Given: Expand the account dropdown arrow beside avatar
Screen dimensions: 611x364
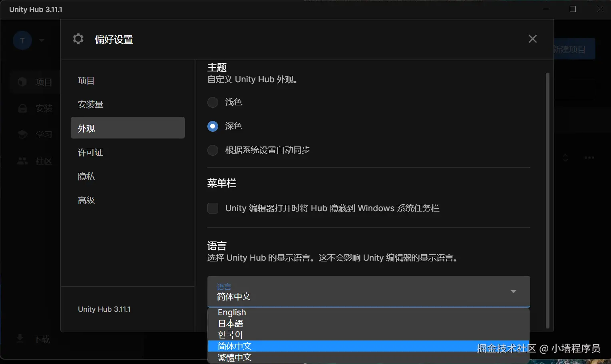Looking at the screenshot, I should pyautogui.click(x=42, y=40).
